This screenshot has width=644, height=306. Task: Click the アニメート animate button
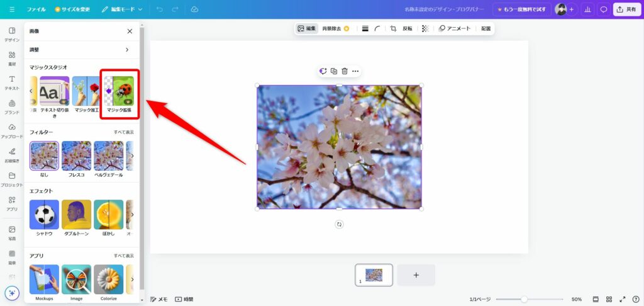454,28
